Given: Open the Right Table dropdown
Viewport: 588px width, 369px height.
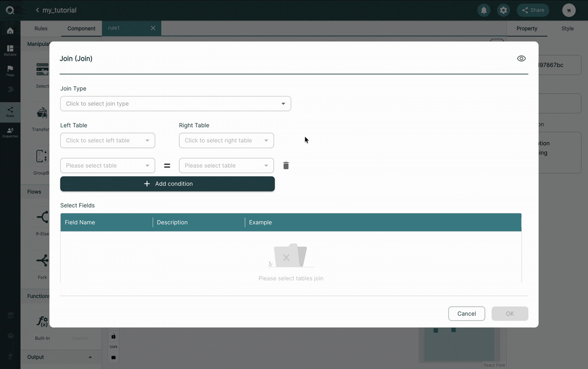Looking at the screenshot, I should [x=227, y=141].
